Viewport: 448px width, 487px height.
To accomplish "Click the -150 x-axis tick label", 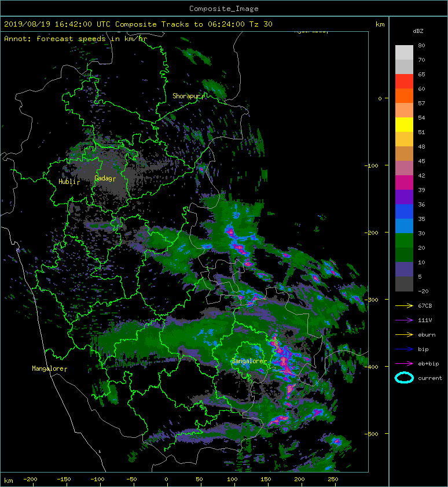I will (x=64, y=479).
